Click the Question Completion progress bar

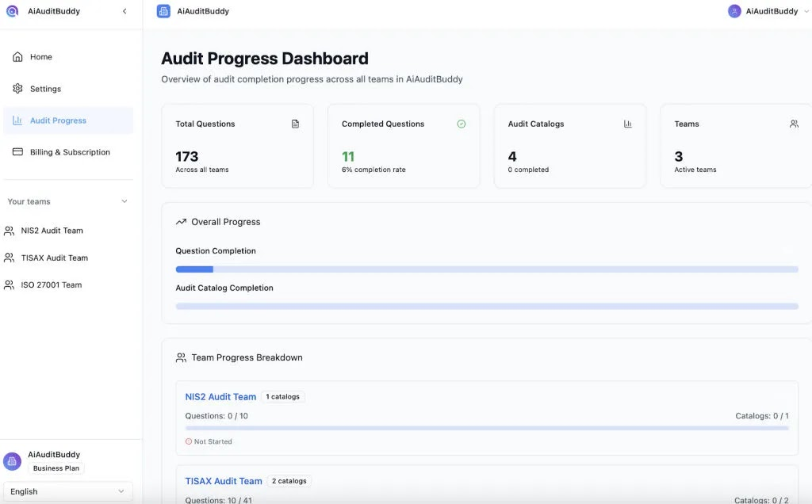487,269
